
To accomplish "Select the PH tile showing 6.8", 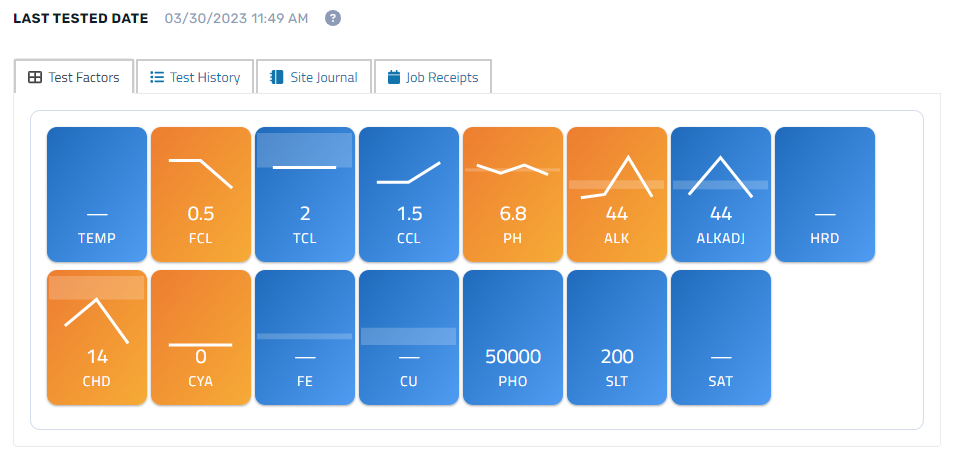I will click(x=513, y=195).
